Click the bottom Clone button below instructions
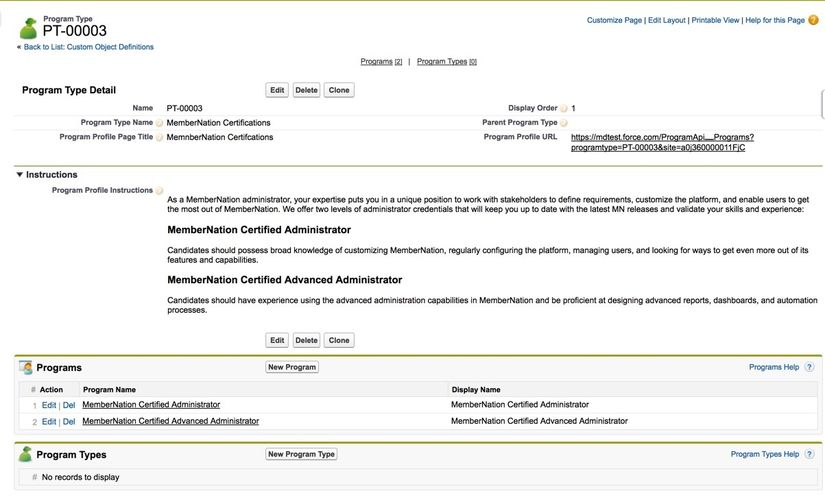 (x=339, y=340)
